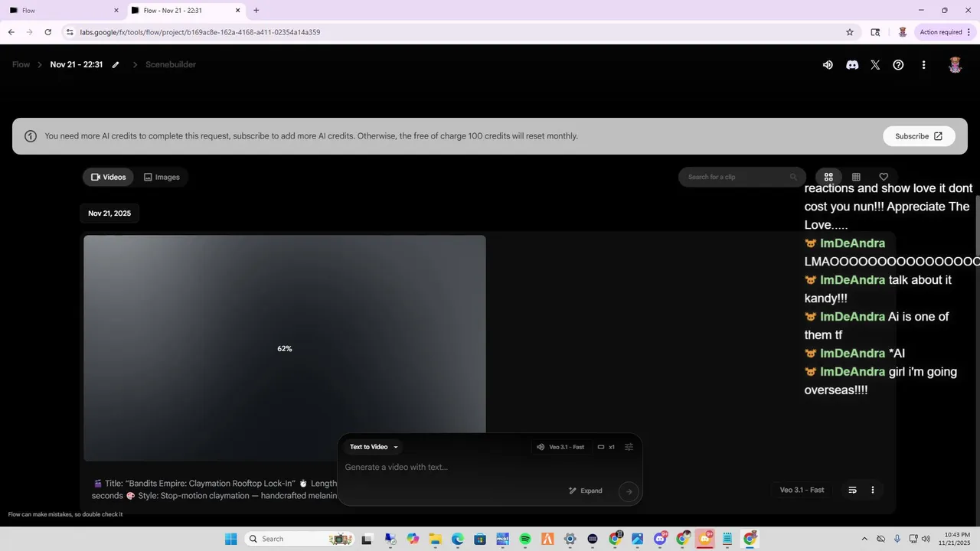Select project name Nov 21 - 22:31
The width and height of the screenshot is (980, 551).
pyautogui.click(x=77, y=64)
